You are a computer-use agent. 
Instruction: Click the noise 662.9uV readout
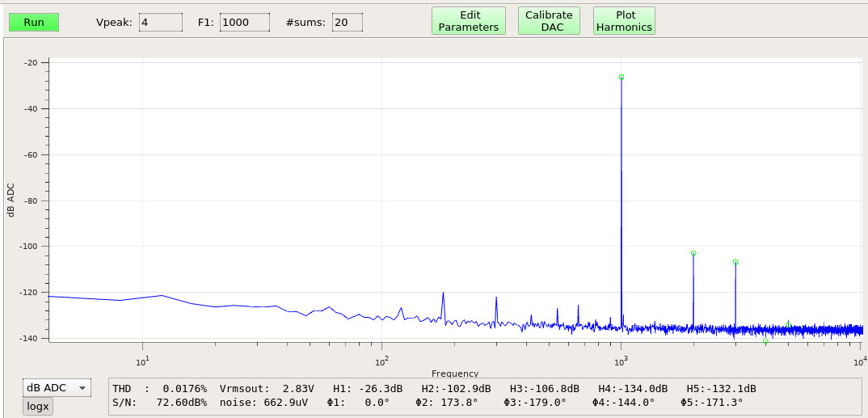[263, 403]
